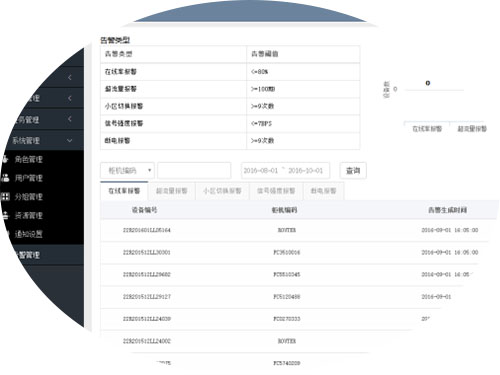Click the 资源管理 resource icon

pyautogui.click(x=5, y=215)
